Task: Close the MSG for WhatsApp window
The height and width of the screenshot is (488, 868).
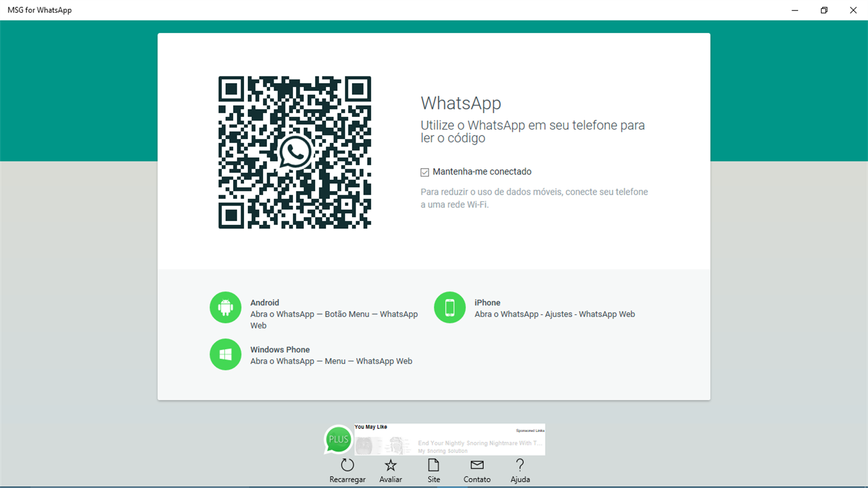Action: (x=853, y=10)
